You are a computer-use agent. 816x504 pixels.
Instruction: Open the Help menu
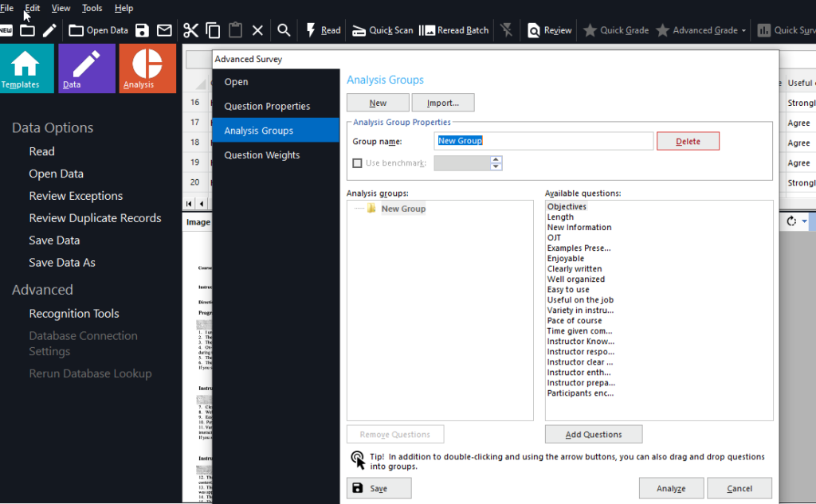pos(124,8)
